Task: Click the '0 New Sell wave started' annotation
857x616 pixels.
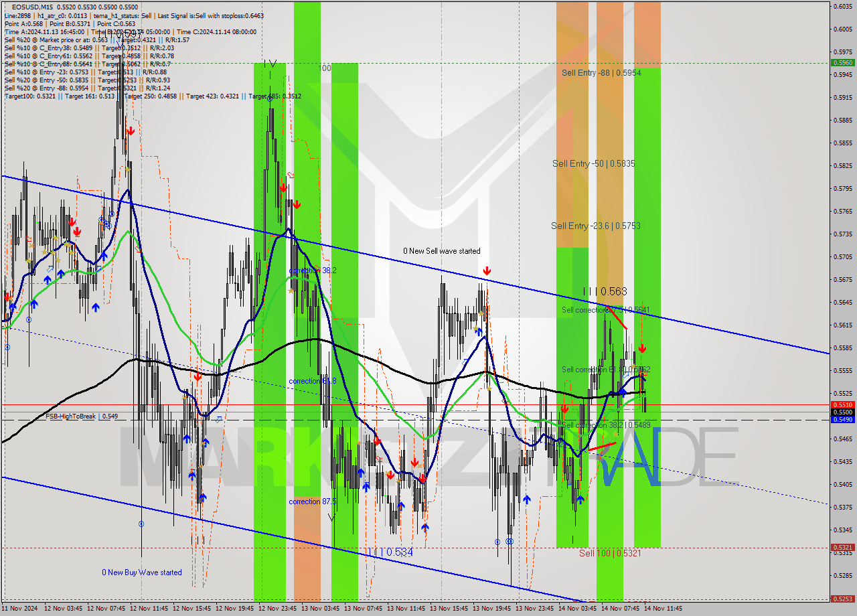Action: pos(441,251)
